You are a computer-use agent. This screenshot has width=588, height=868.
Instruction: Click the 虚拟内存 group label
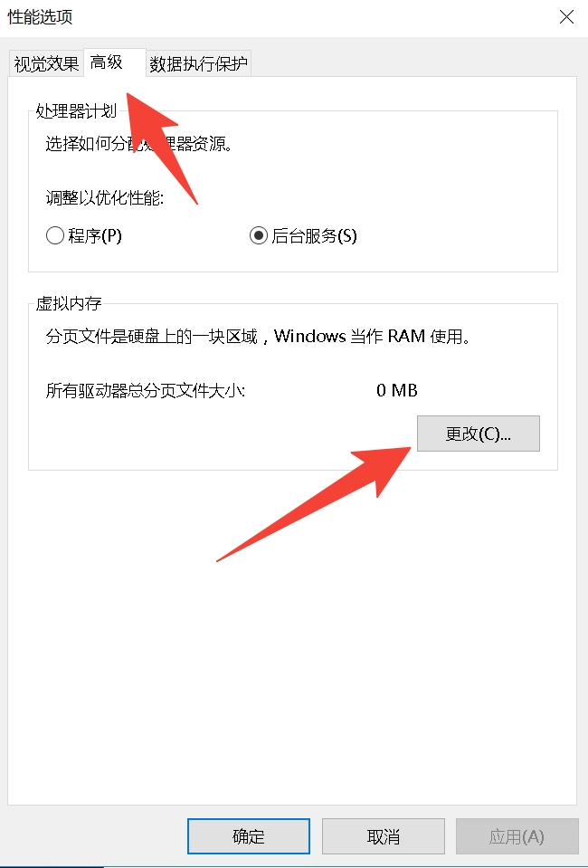point(69,303)
